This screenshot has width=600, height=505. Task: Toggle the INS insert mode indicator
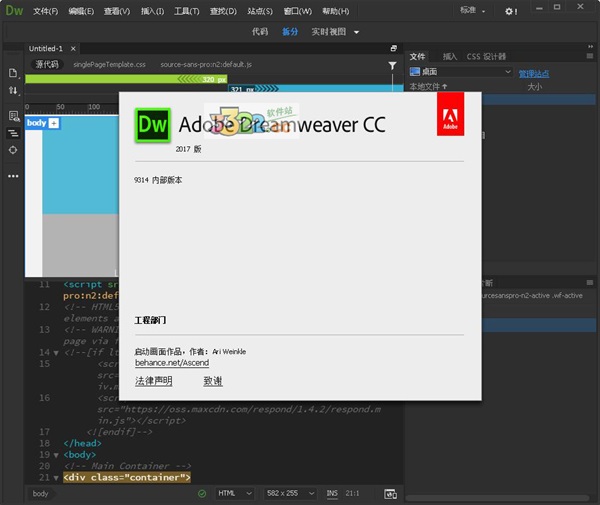tap(332, 494)
